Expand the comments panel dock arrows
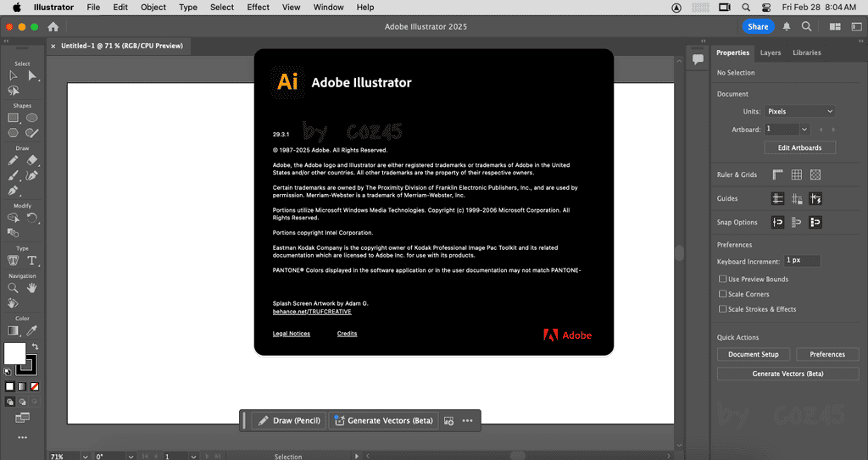 pyautogui.click(x=703, y=41)
